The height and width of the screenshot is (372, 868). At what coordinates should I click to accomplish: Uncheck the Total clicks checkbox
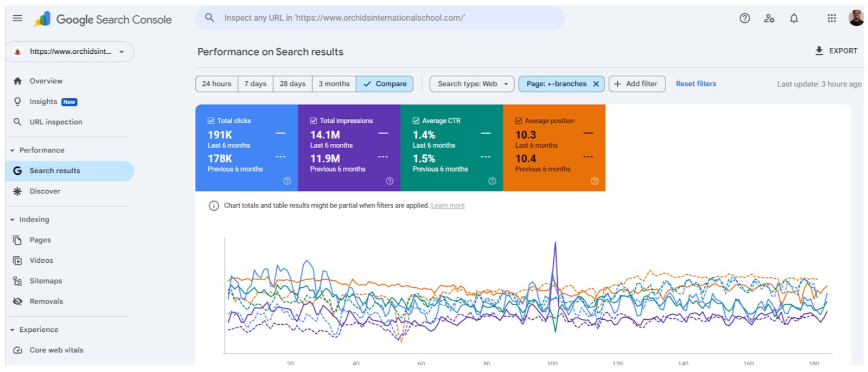[211, 121]
